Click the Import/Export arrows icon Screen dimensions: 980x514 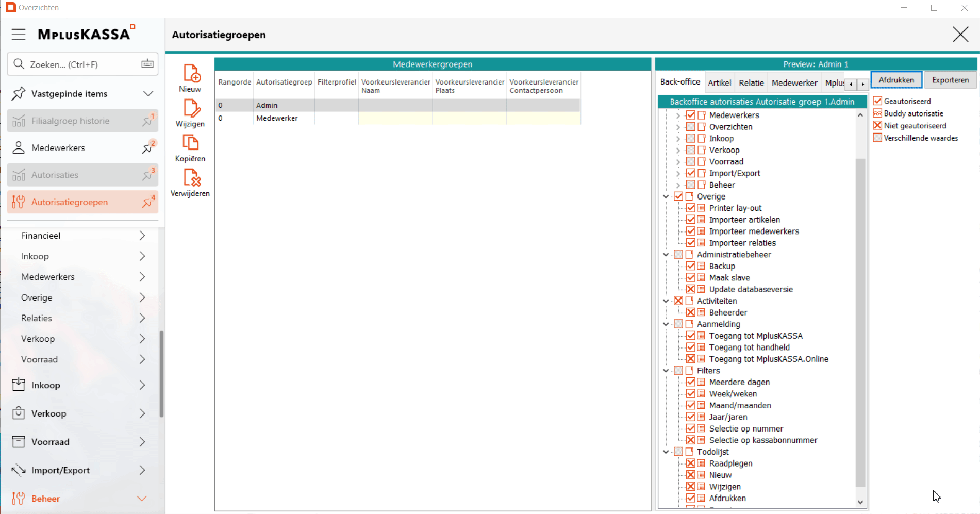(x=19, y=470)
